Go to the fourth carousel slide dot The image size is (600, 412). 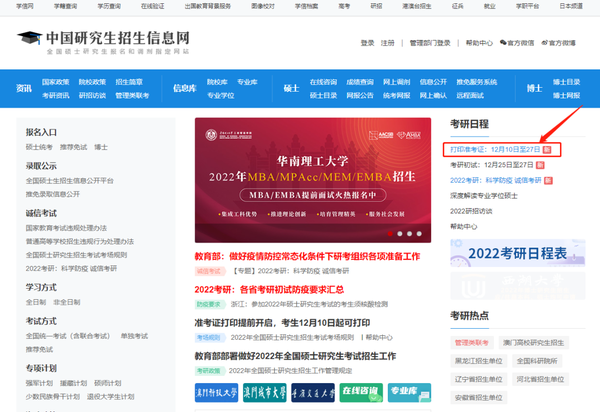pos(419,233)
